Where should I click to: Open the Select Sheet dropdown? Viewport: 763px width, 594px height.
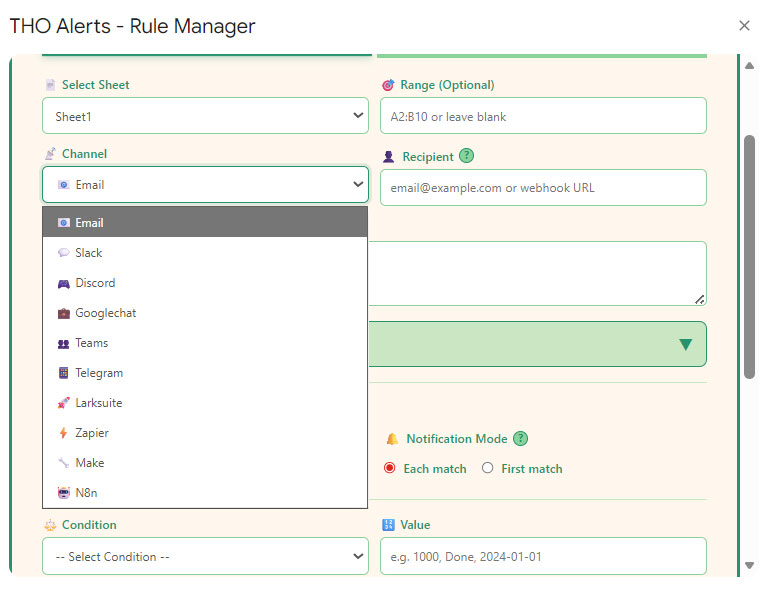click(205, 116)
